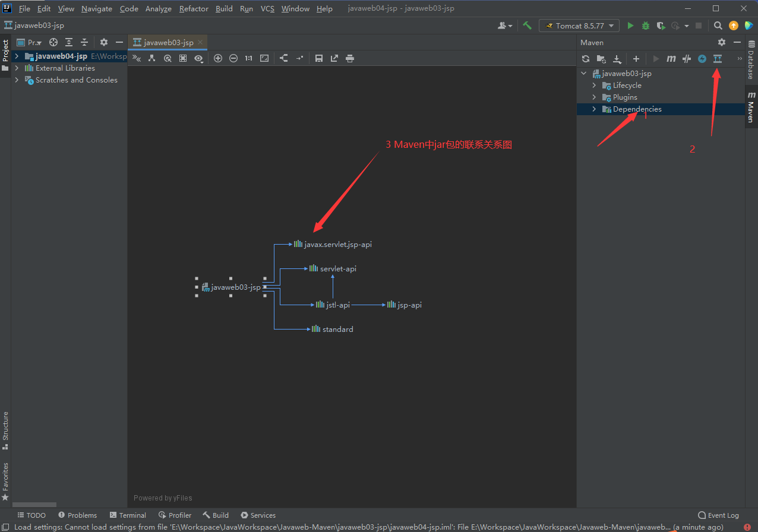Select the jstl-api node in the diagram

click(x=334, y=305)
